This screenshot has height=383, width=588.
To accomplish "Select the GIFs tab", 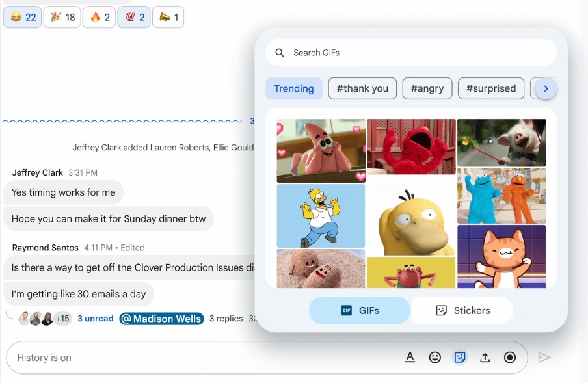I will pyautogui.click(x=360, y=310).
